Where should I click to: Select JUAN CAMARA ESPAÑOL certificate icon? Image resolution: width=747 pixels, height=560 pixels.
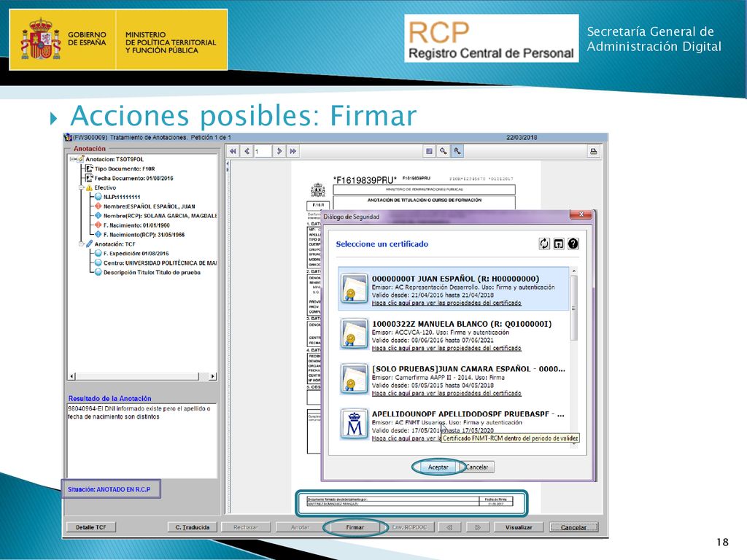tap(354, 378)
